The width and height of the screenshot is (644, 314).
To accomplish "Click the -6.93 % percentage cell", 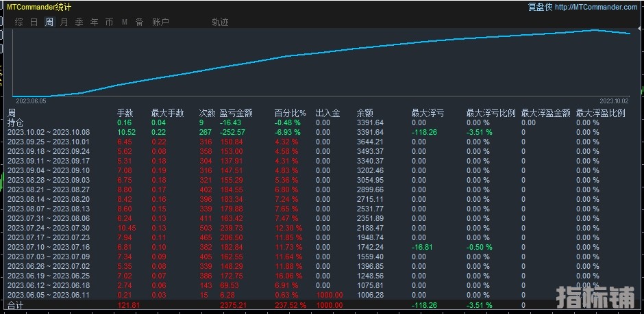I will [288, 133].
